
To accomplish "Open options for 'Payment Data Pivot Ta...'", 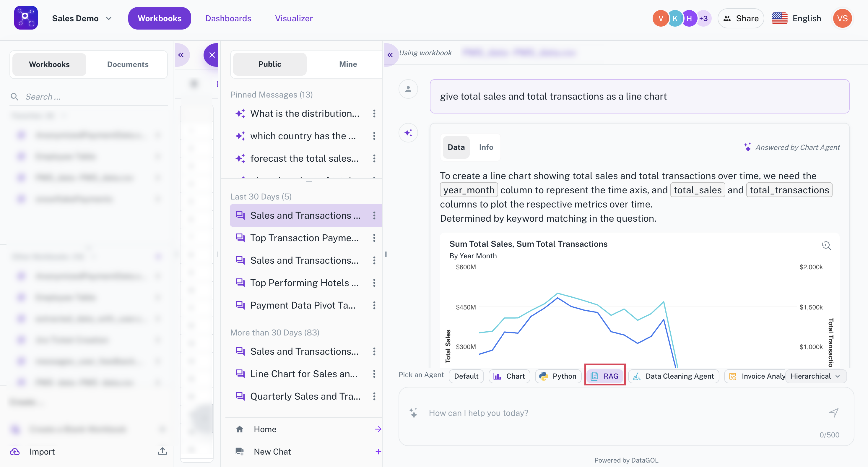I will click(x=374, y=306).
